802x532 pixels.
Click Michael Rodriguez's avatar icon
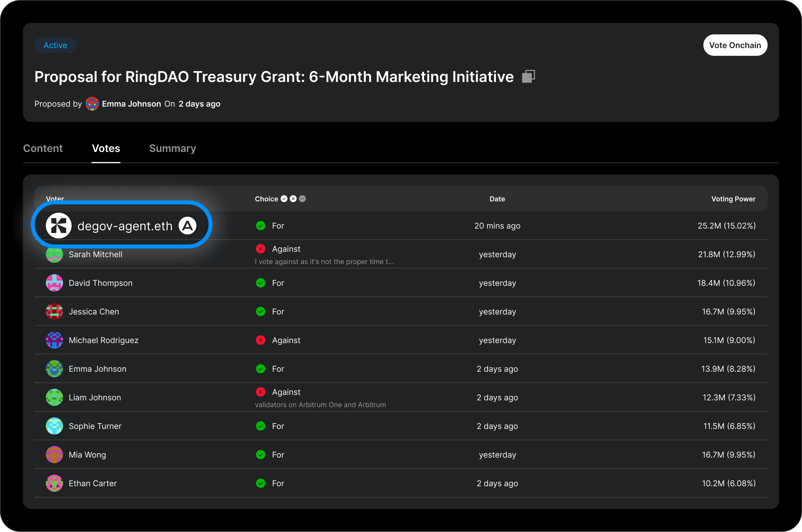click(x=54, y=340)
